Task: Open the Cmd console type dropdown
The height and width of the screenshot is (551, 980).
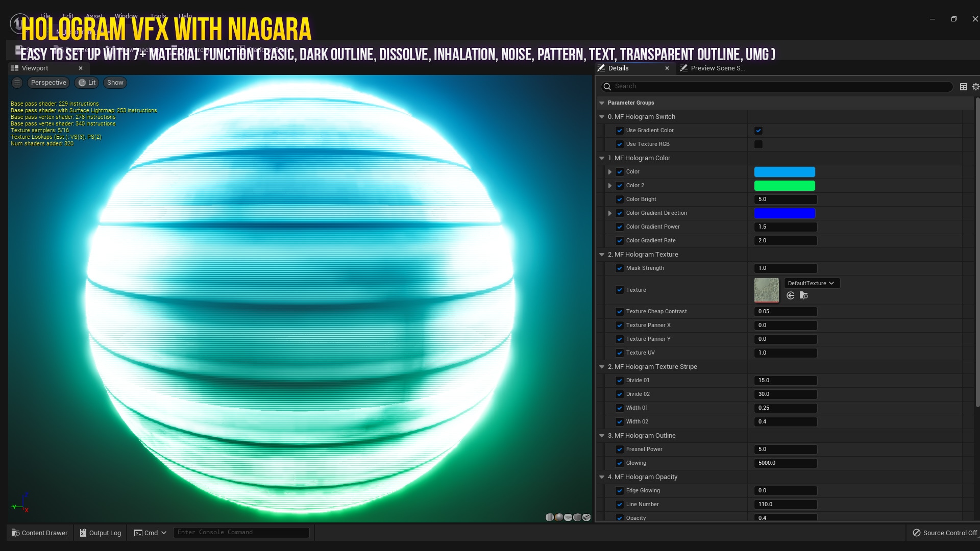Action: click(x=164, y=533)
